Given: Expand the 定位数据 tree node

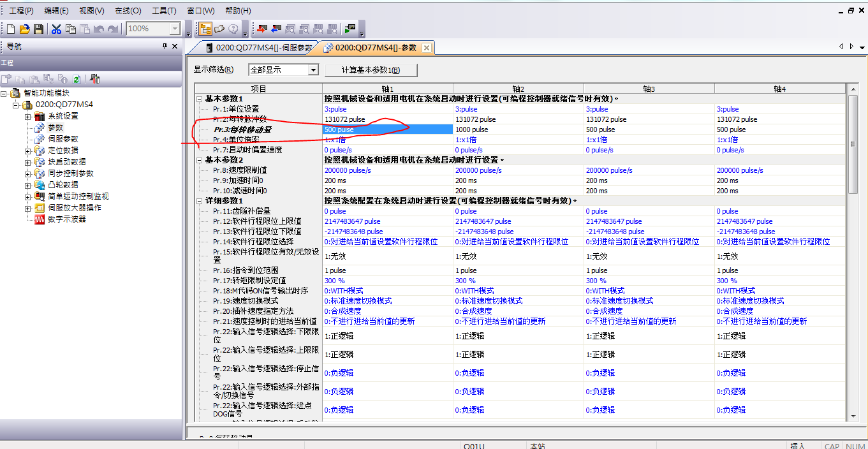Looking at the screenshot, I should (x=28, y=151).
